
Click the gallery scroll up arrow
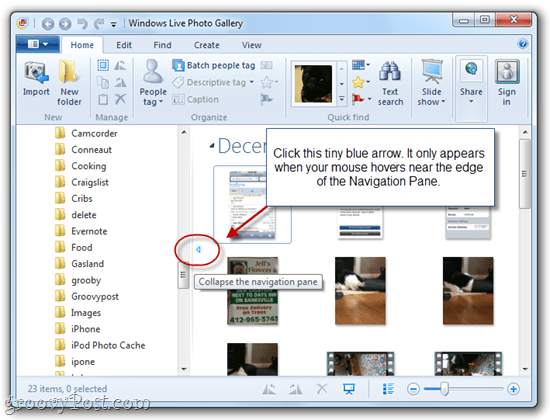(x=525, y=132)
